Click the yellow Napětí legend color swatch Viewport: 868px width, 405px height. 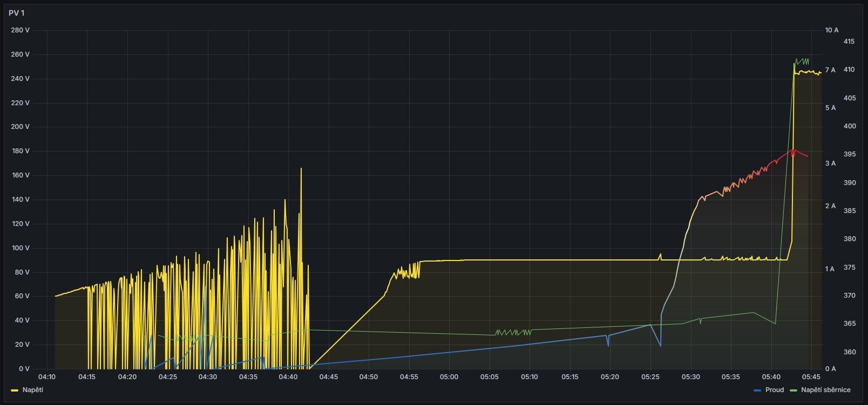pyautogui.click(x=15, y=390)
